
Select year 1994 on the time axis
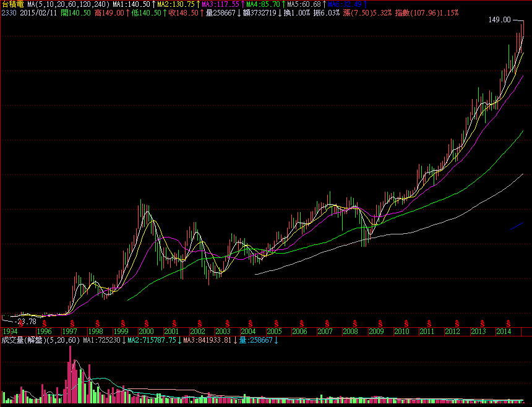[x=10, y=332]
